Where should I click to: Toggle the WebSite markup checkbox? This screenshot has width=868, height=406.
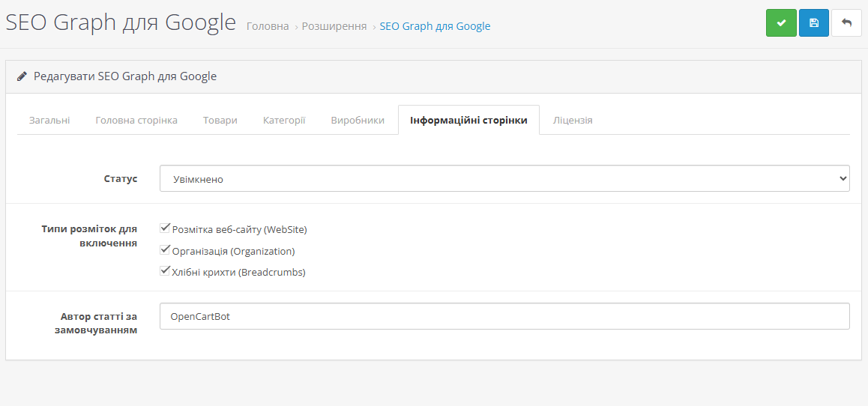pyautogui.click(x=166, y=228)
